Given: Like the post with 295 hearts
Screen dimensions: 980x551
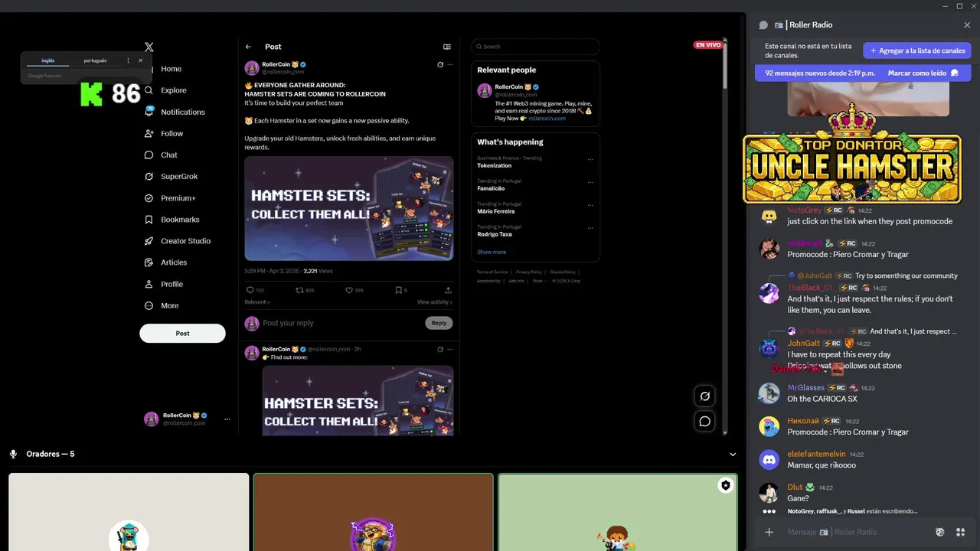Looking at the screenshot, I should pyautogui.click(x=349, y=291).
